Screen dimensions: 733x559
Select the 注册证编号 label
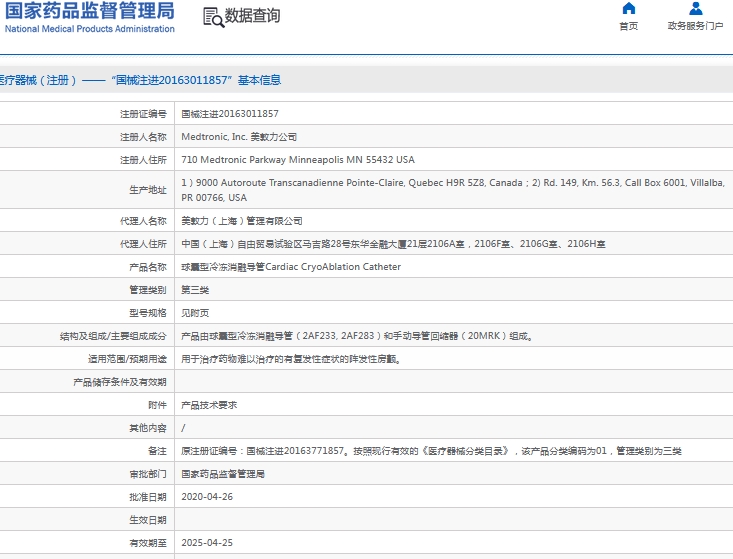(x=143, y=114)
